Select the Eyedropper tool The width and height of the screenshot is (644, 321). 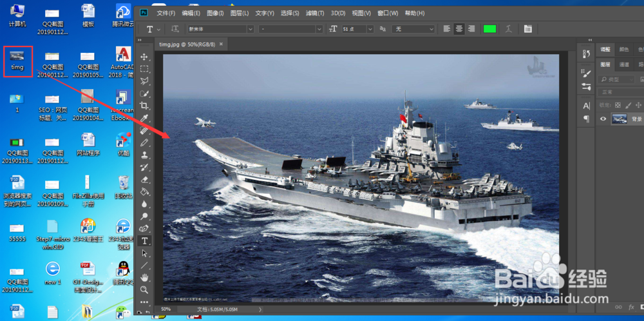point(144,118)
